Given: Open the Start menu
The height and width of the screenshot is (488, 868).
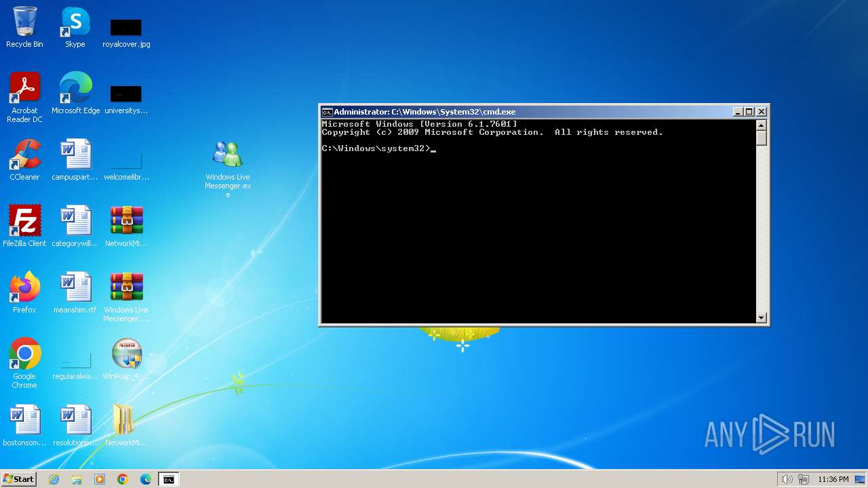Looking at the screenshot, I should coord(19,479).
